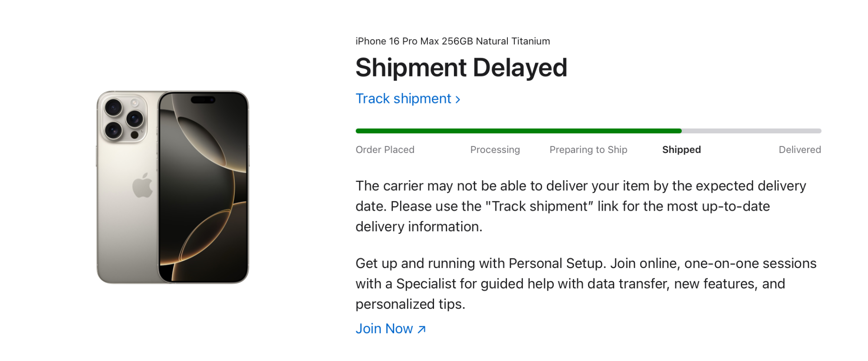Select the Processing stage label
Screen dimensions: 868x361
click(x=495, y=150)
